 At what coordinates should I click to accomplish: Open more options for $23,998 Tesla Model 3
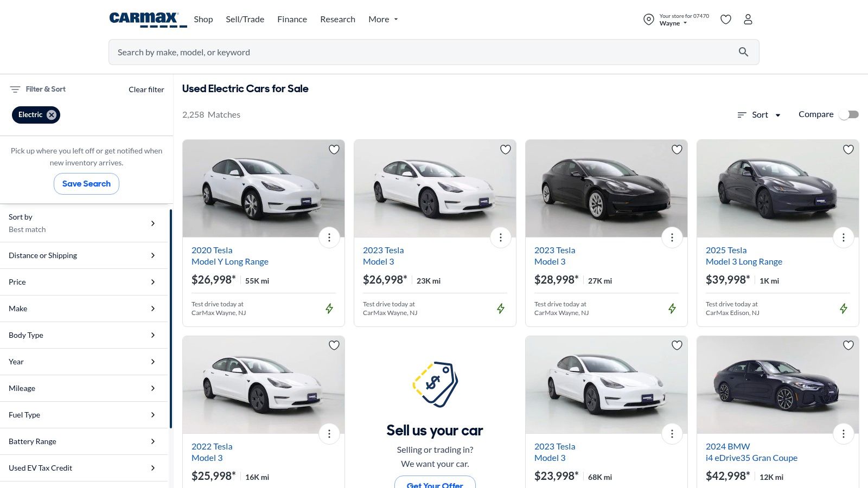(x=672, y=434)
